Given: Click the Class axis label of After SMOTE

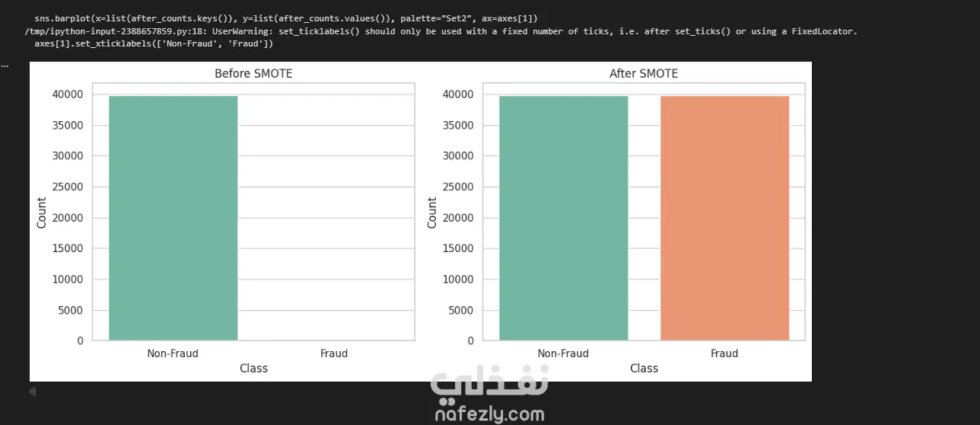Looking at the screenshot, I should 644,369.
